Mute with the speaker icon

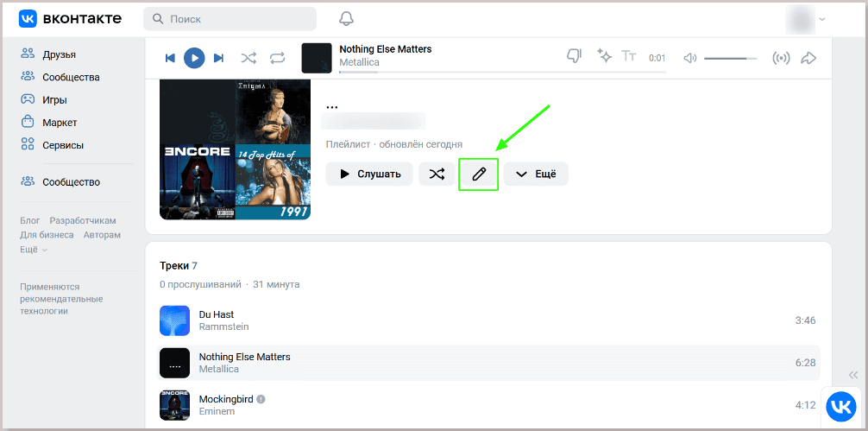point(689,58)
